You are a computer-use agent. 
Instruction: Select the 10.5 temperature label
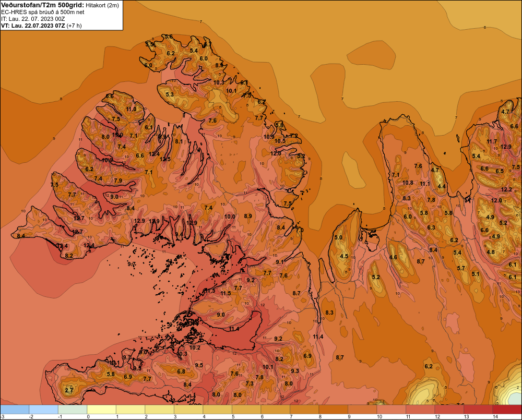pyautogui.click(x=280, y=141)
